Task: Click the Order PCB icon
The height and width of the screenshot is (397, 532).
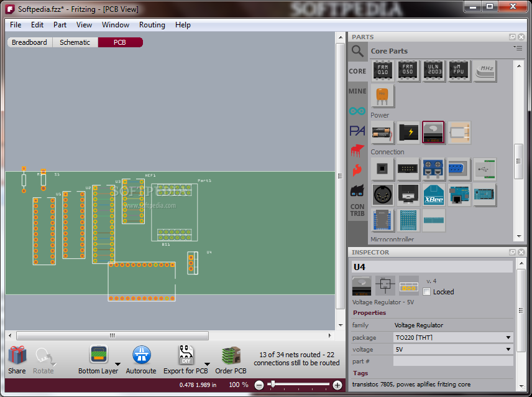Action: pos(231,355)
